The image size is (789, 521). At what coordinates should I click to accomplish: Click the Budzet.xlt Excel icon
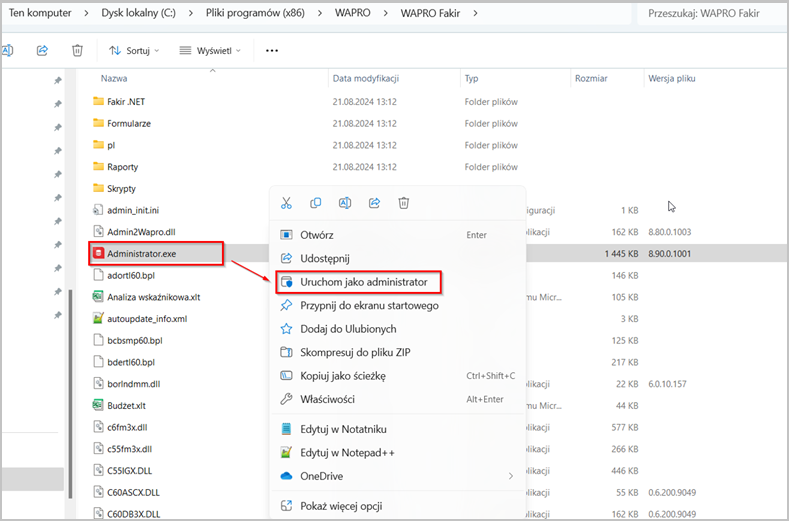click(x=98, y=405)
